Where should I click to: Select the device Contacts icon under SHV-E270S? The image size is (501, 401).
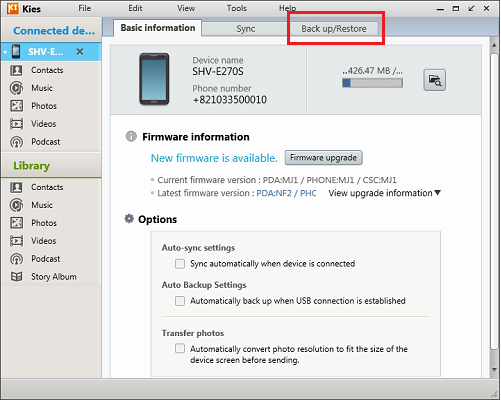16,70
